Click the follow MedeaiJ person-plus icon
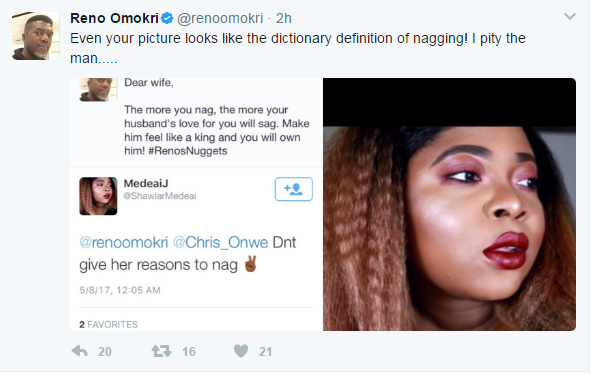Image resolution: width=590 pixels, height=374 pixels. coord(293,189)
